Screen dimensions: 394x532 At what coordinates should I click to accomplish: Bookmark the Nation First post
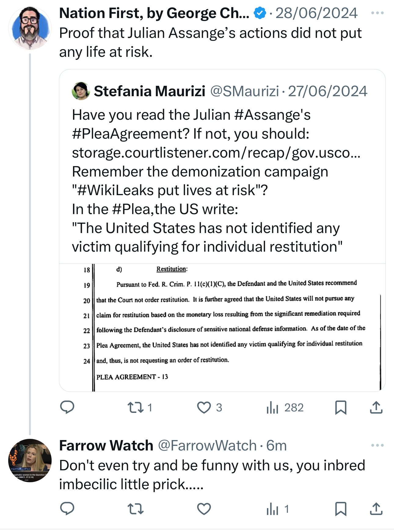coord(341,407)
